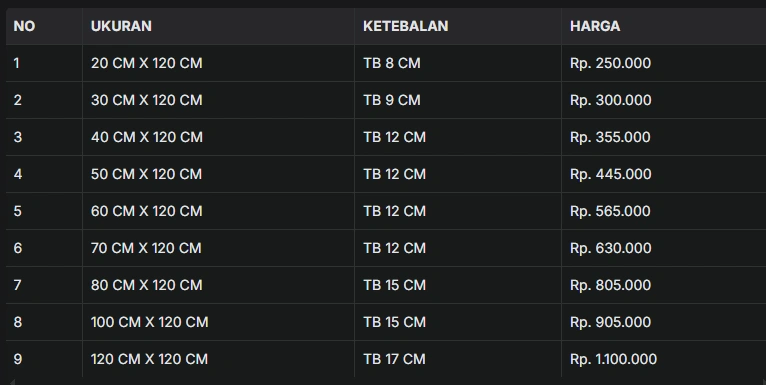
Task: Click the UKURAN column header
Action: click(218, 26)
